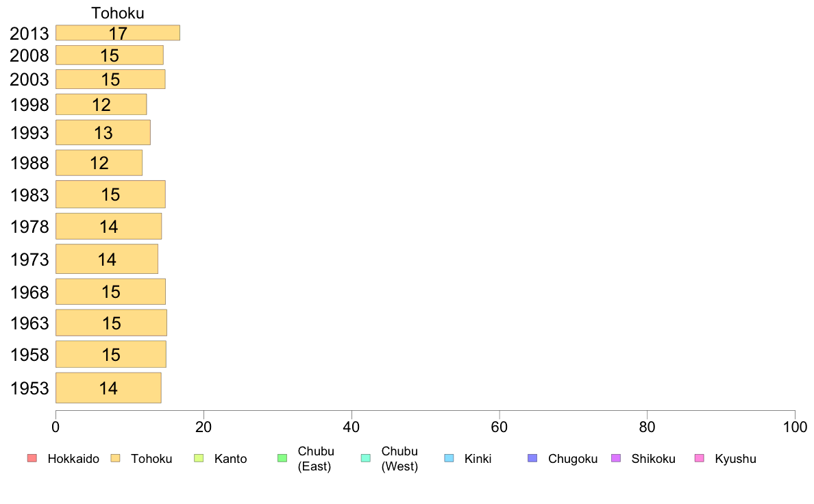Viewport: 814px width, 504px height.
Task: Click the Kyushu legend label text
Action: [736, 459]
